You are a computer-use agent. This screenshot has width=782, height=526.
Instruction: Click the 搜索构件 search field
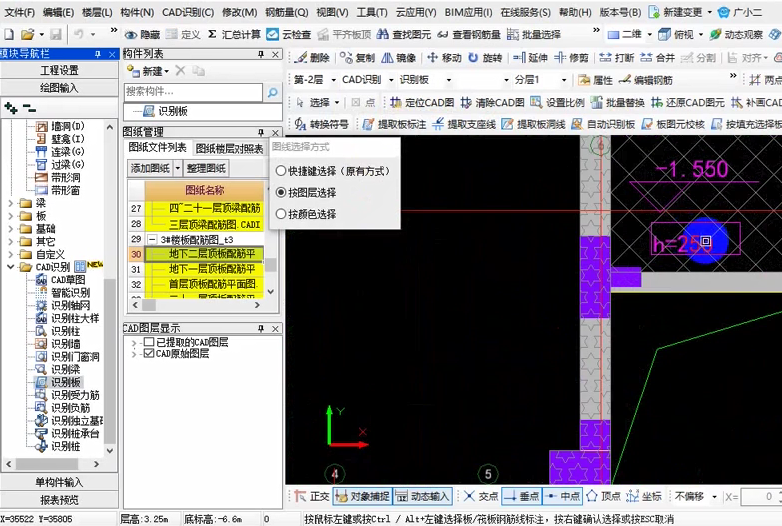194,92
